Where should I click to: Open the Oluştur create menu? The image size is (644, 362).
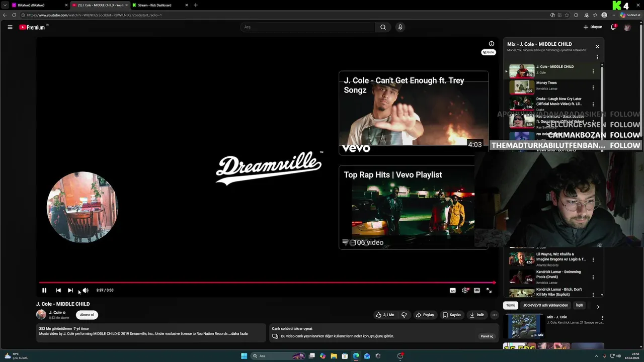tap(593, 27)
